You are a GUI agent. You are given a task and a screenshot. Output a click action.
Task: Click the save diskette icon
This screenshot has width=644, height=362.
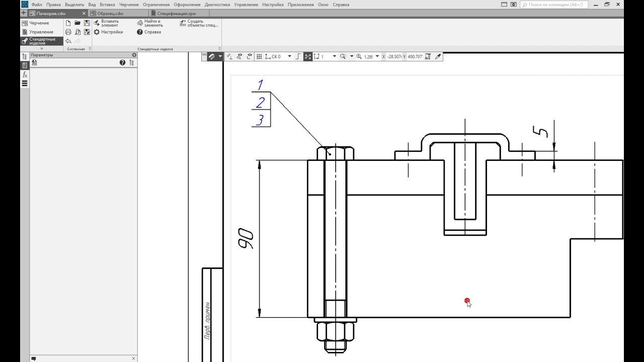[87, 23]
